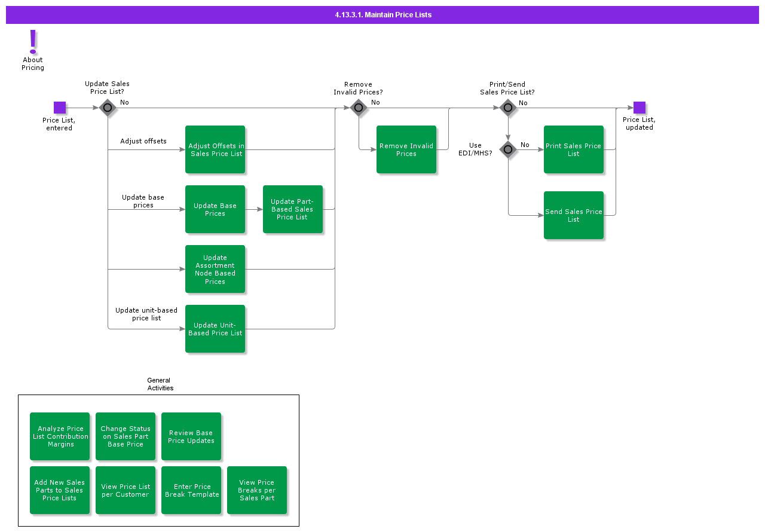Screen dimensions: 765x532
Task: Open Update Assortment Node Based Prices
Action: click(215, 269)
